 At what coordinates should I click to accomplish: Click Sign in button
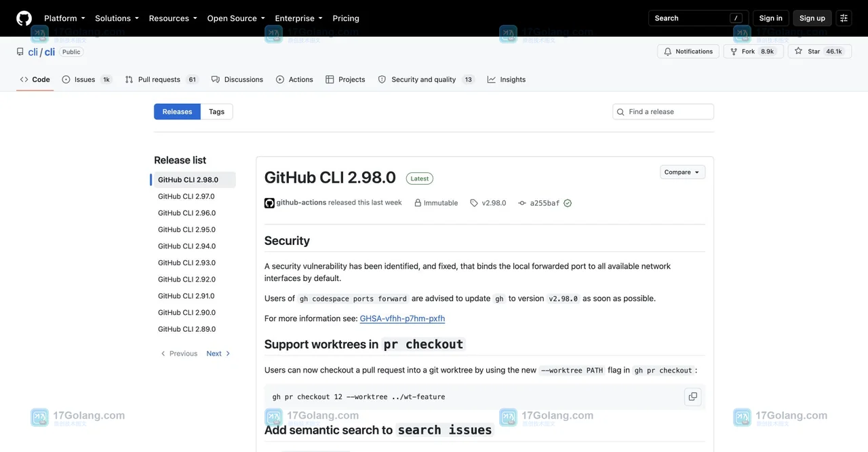[x=770, y=18]
